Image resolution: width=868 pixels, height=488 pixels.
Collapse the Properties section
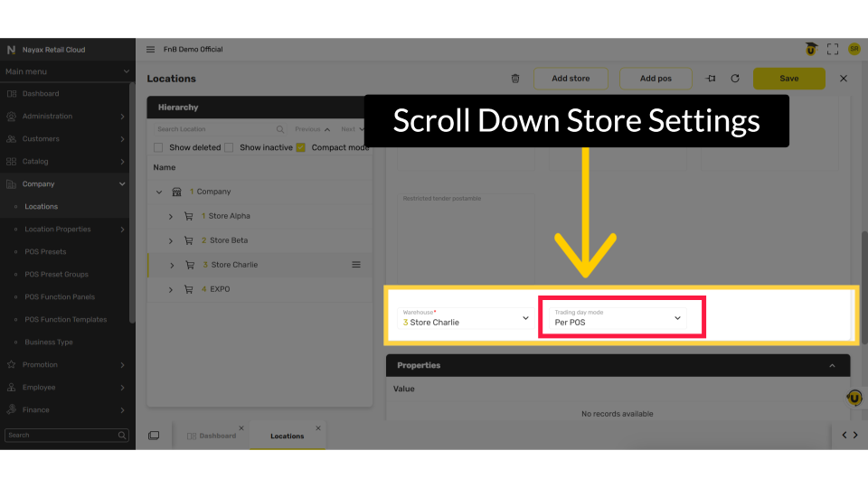[x=832, y=366]
